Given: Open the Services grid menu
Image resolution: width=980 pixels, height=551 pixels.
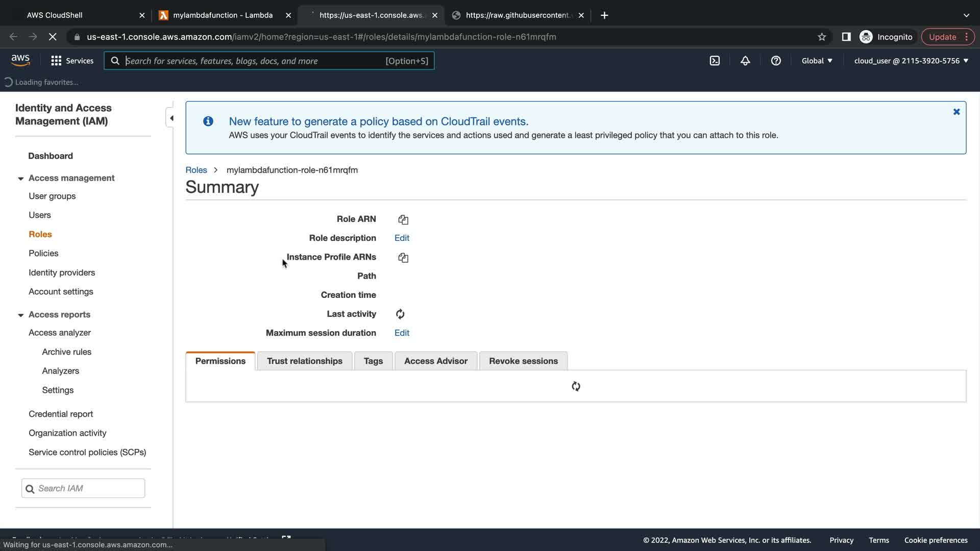Looking at the screenshot, I should click(x=72, y=61).
